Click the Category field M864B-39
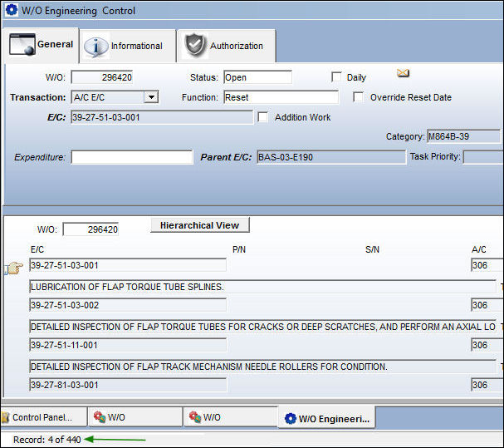This screenshot has height=448, width=504. coord(464,136)
